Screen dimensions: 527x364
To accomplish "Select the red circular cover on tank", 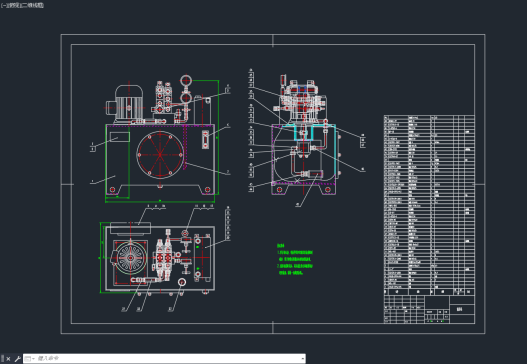I will [160, 155].
